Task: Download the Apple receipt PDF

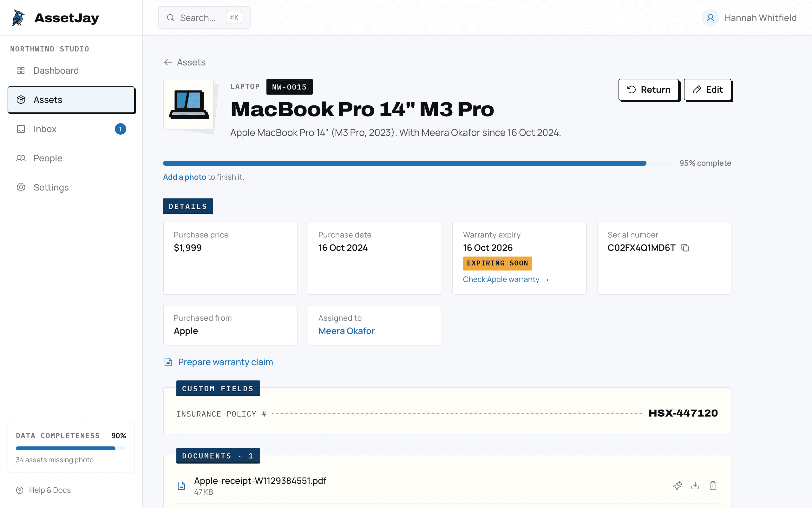Action: (x=695, y=485)
